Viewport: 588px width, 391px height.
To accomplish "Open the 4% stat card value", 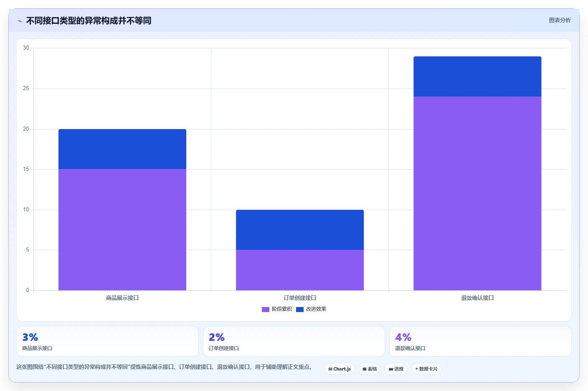I will coord(403,337).
